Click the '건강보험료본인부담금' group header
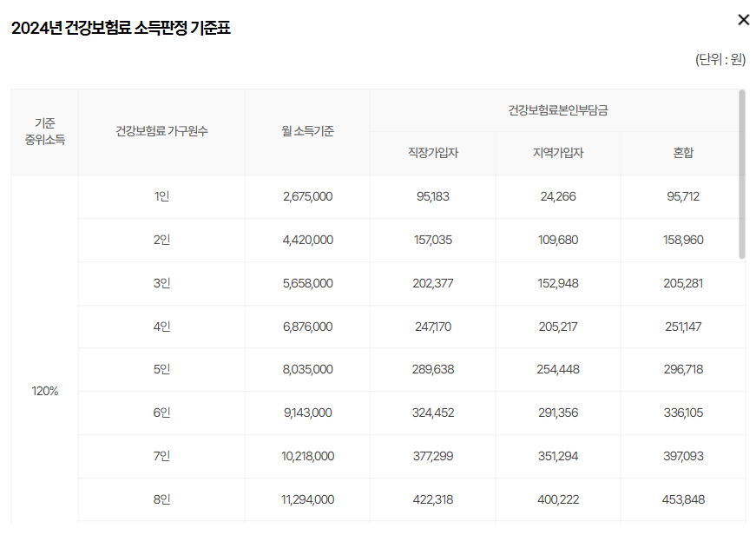 point(558,110)
